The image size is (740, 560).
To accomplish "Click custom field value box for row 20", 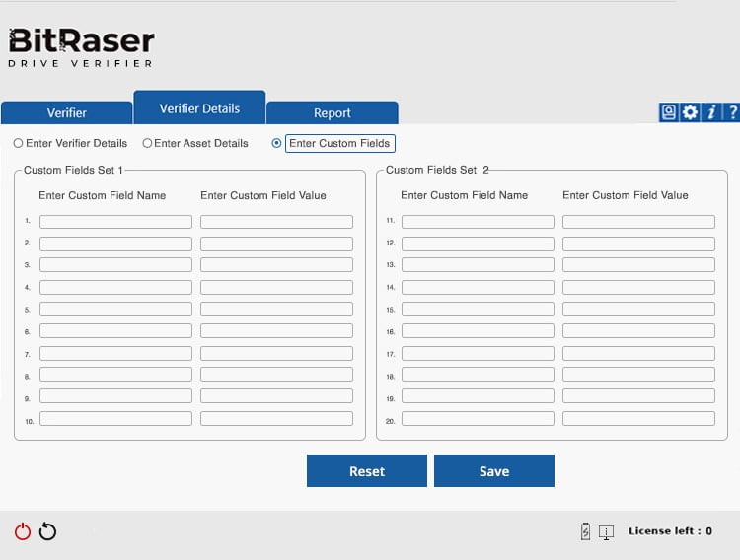I will pyautogui.click(x=638, y=418).
